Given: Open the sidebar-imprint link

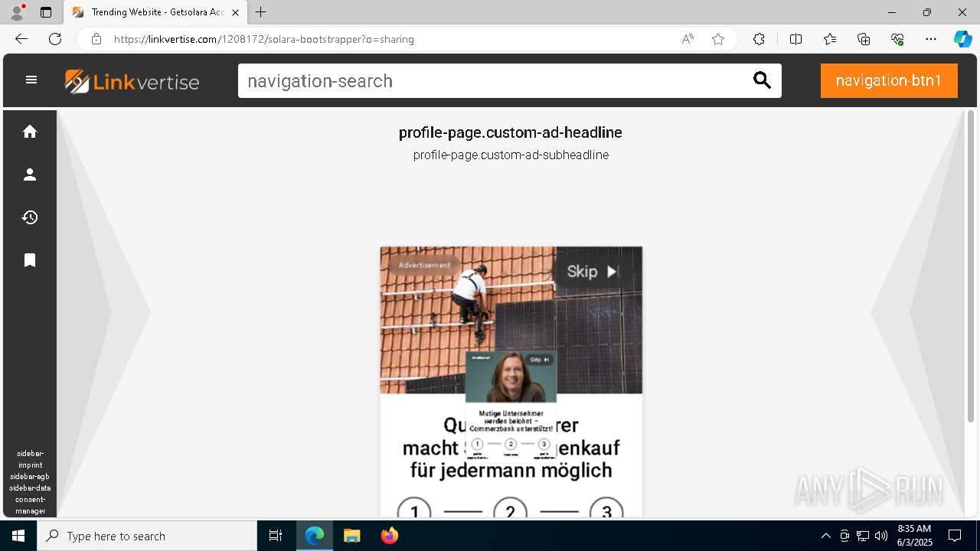Looking at the screenshot, I should point(30,459).
